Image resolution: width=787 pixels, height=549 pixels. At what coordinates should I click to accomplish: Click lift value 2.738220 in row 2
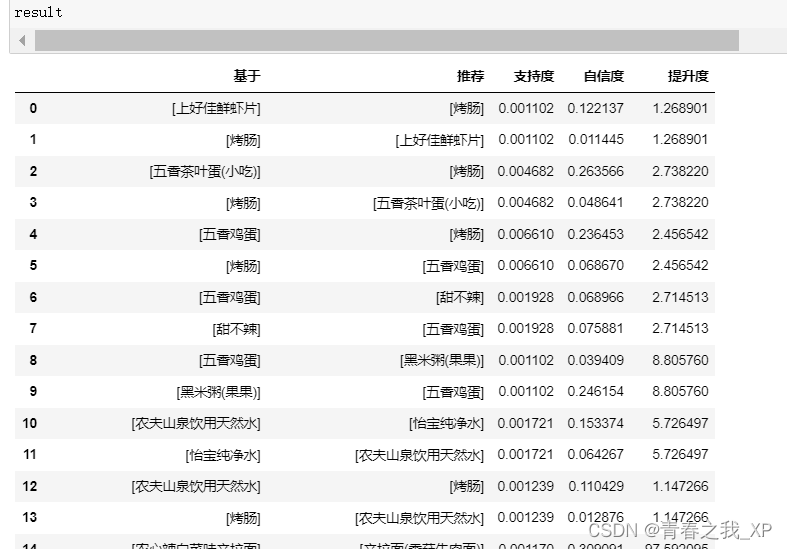pos(680,172)
